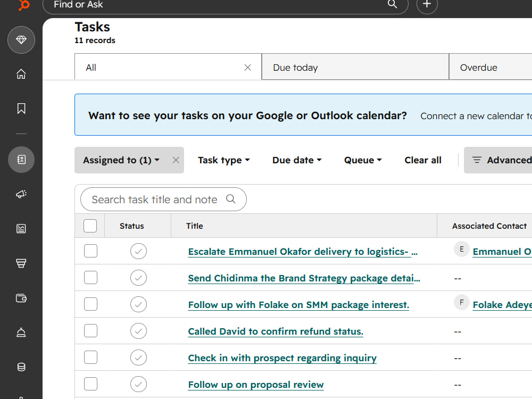Screen dimensions: 532x399
Task: Expand the Due date filter dropdown
Action: 297,160
